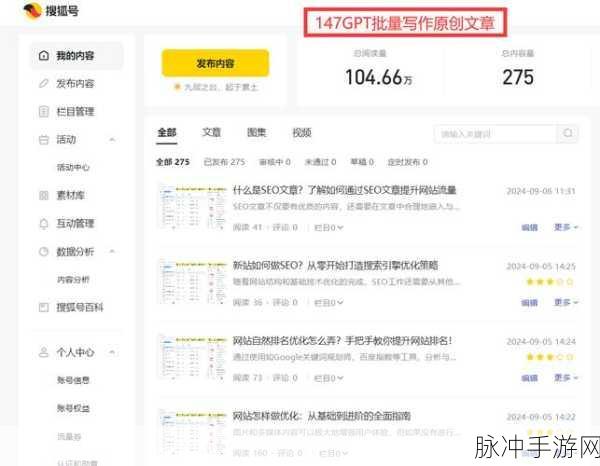Click the 搜狐号 logo

[x=51, y=11]
